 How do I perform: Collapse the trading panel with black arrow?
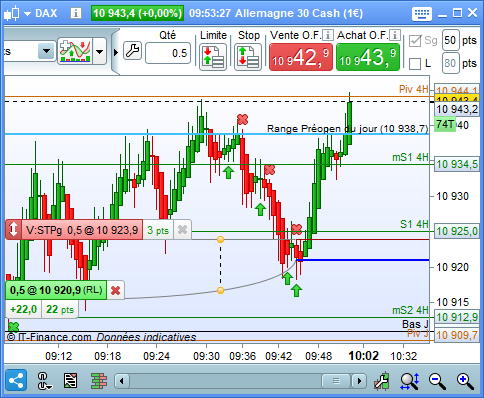(116, 52)
